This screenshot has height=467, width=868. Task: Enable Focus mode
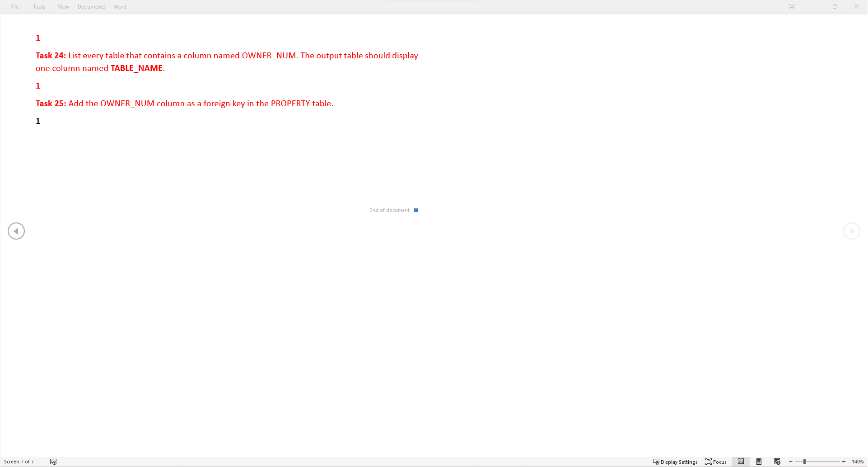click(x=716, y=462)
